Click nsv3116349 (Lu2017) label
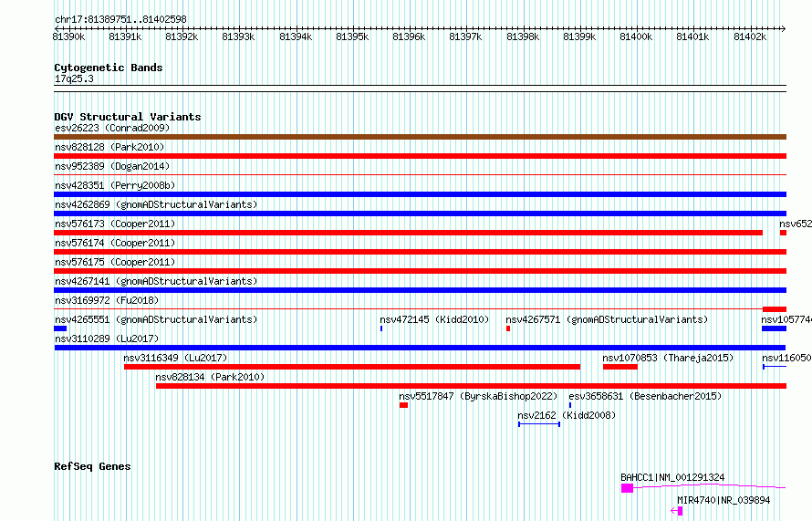812x521 pixels. click(175, 358)
